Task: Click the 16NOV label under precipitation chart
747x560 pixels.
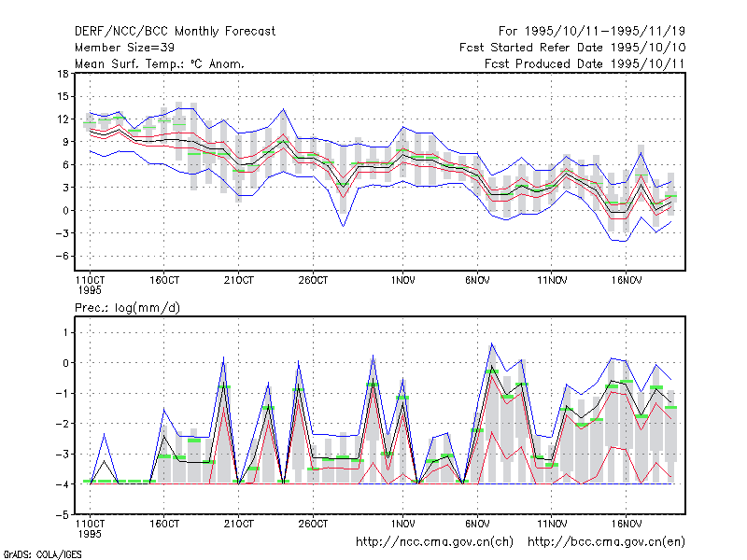Action: (626, 525)
